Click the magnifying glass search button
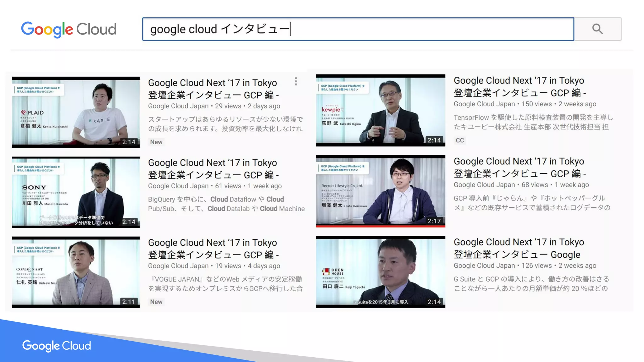Screen dimensions: 644x362 [x=597, y=29]
